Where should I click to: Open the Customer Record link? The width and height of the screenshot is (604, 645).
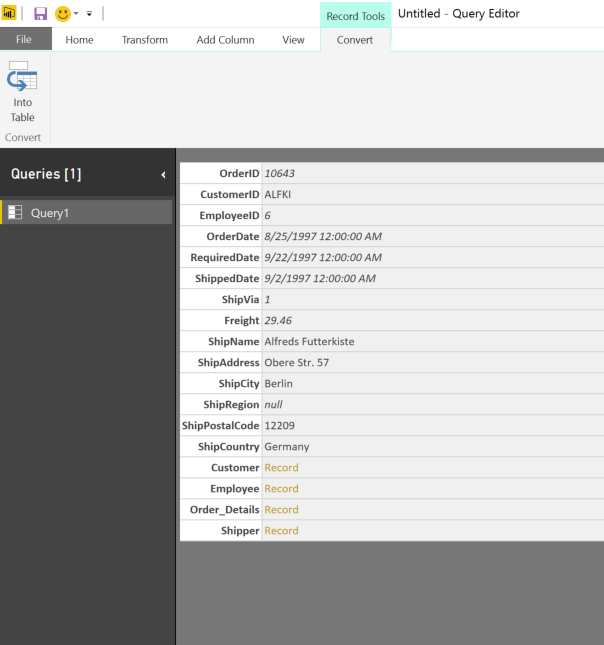[281, 468]
